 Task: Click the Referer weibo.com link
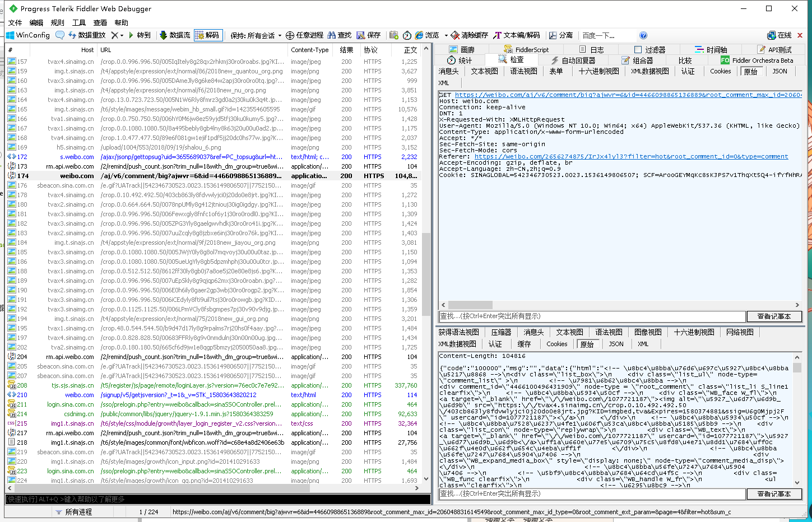coord(631,156)
